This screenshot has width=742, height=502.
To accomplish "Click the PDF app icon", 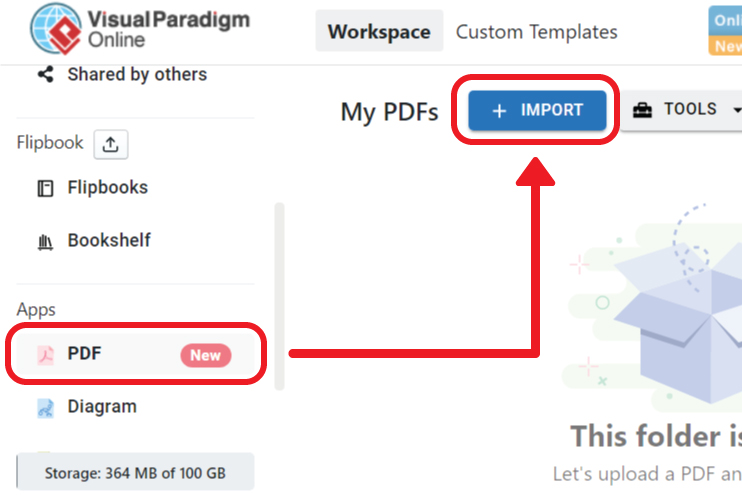I will (x=45, y=354).
